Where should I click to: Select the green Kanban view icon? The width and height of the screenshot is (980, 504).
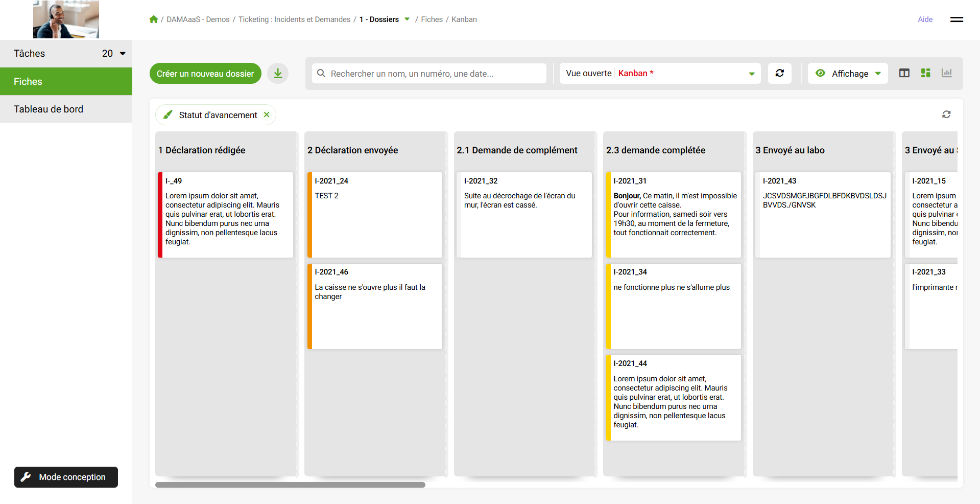(925, 73)
